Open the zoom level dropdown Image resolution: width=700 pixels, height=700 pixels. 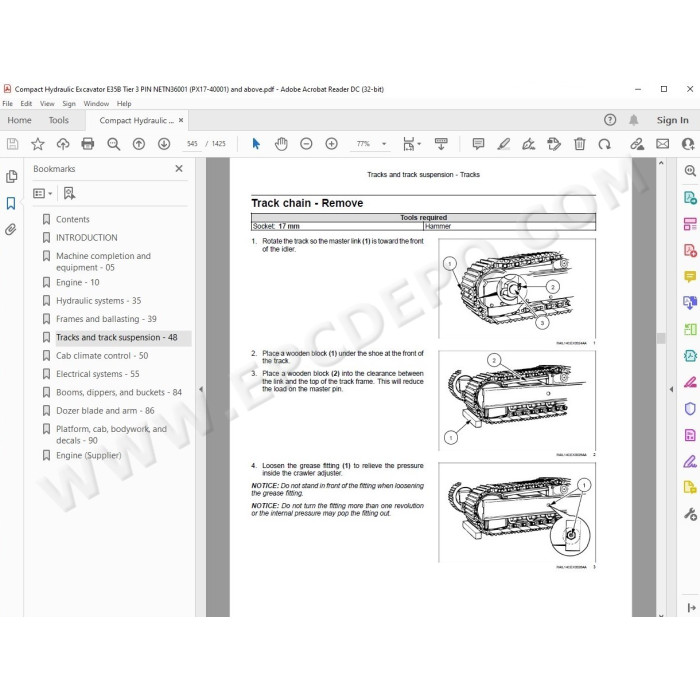(x=384, y=144)
